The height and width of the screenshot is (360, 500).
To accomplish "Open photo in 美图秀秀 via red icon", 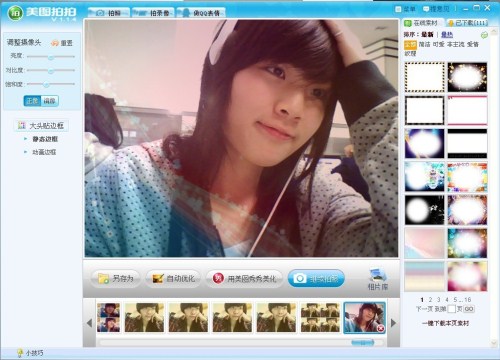I will point(218,278).
